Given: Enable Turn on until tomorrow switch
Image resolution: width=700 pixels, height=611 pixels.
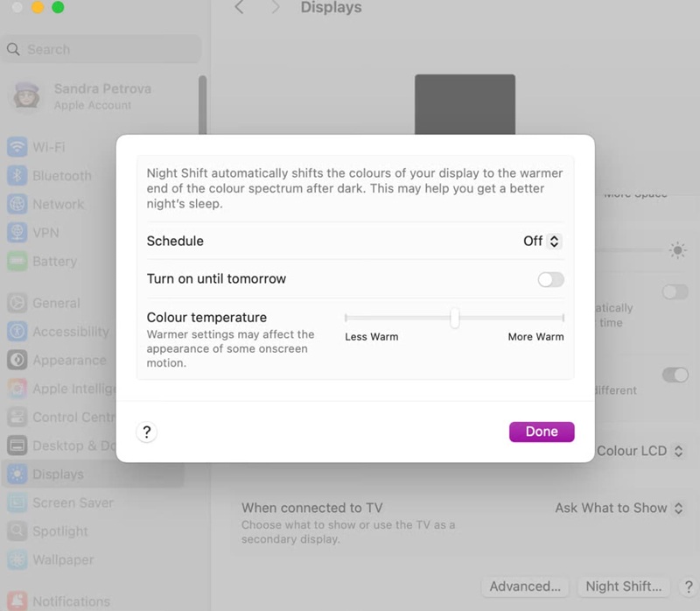Looking at the screenshot, I should click(x=551, y=279).
